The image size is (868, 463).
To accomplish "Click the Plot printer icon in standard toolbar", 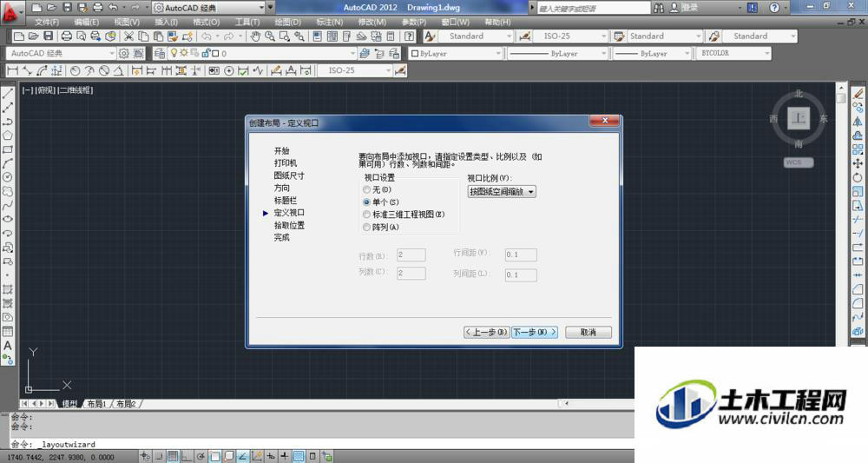I will (x=67, y=36).
